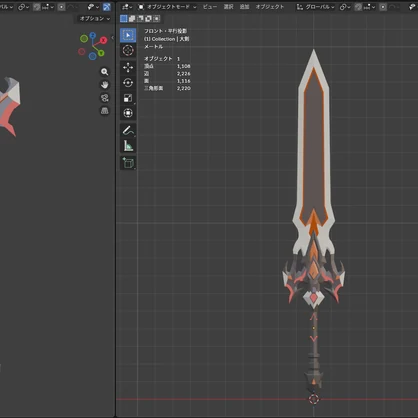This screenshot has height=418, width=418.
Task: Open the snapping options dropdown in the left viewport
Action: tap(48, 7)
